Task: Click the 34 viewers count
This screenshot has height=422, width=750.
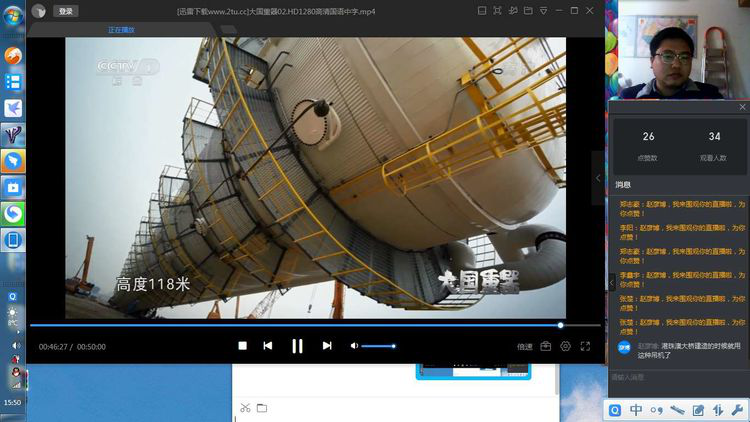Action: [714, 137]
